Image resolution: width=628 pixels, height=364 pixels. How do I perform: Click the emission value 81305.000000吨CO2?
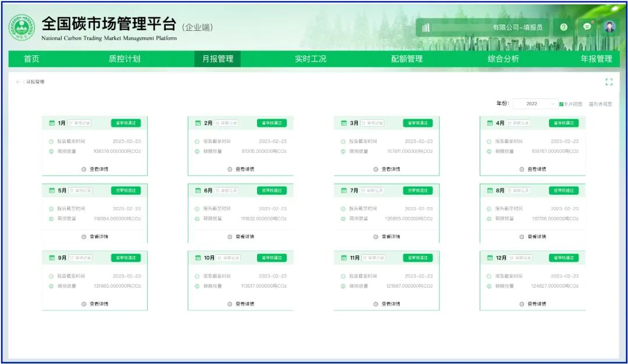(265, 151)
